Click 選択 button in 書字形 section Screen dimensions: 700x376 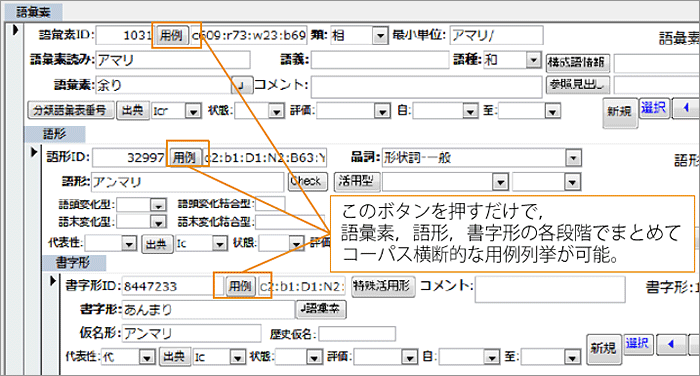click(638, 344)
